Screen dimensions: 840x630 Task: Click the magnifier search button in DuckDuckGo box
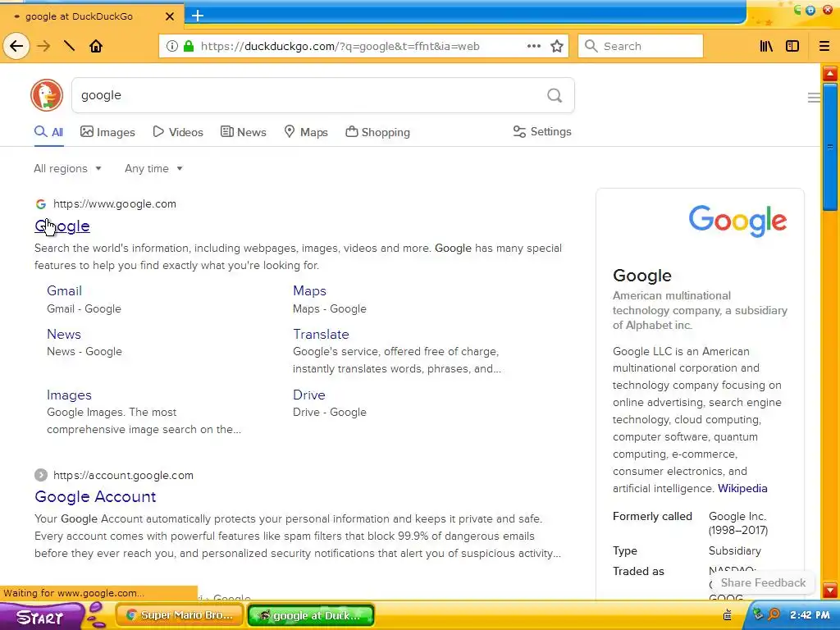click(555, 95)
